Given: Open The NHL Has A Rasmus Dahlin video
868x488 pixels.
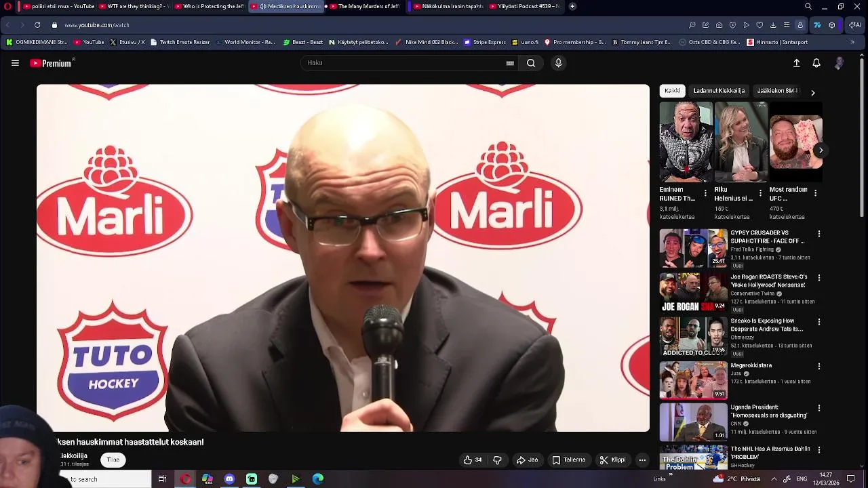Looking at the screenshot, I should coord(770,452).
